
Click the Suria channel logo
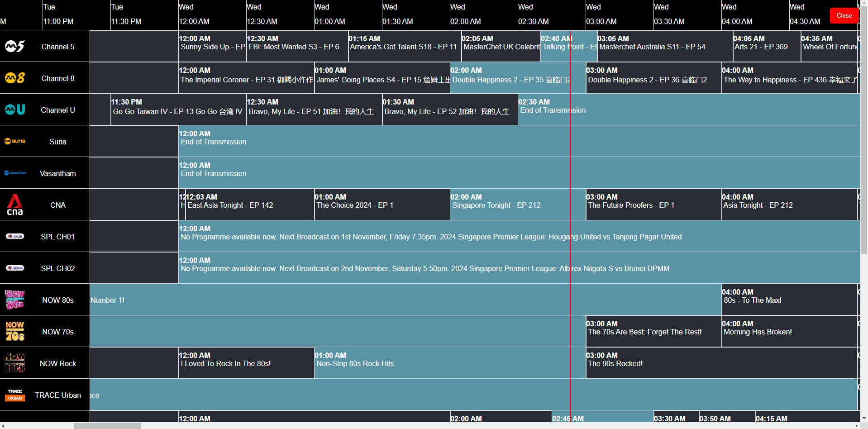(15, 141)
